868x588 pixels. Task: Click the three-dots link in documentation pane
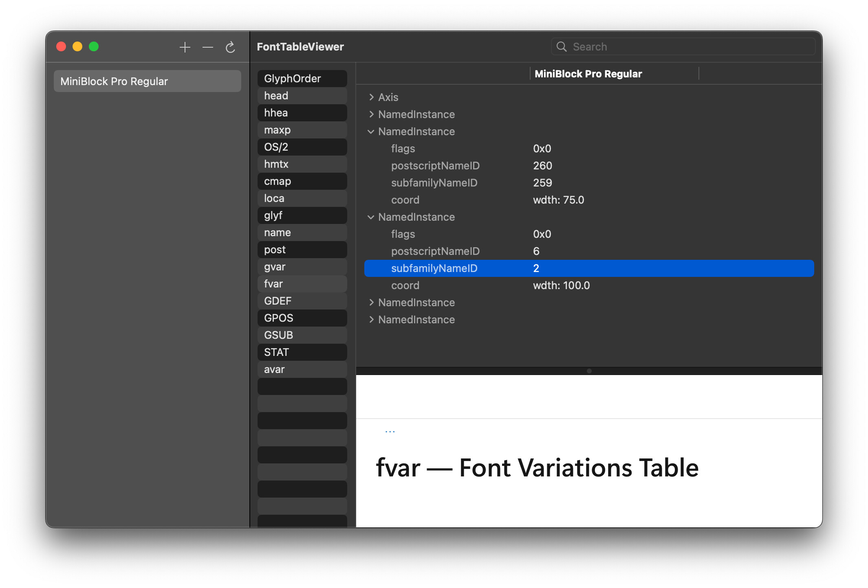390,431
